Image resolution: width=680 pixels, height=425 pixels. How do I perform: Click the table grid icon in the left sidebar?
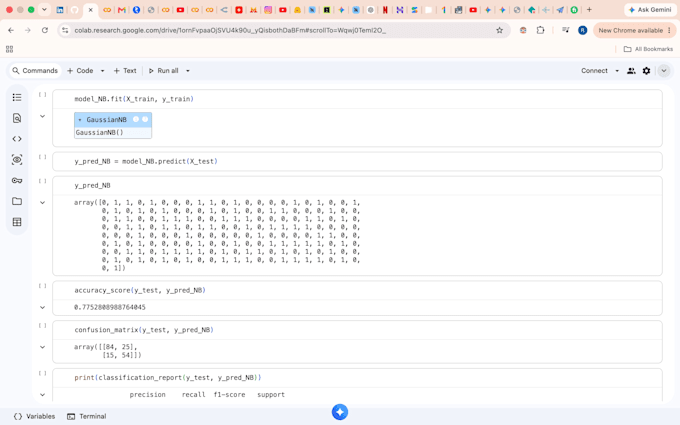click(17, 222)
